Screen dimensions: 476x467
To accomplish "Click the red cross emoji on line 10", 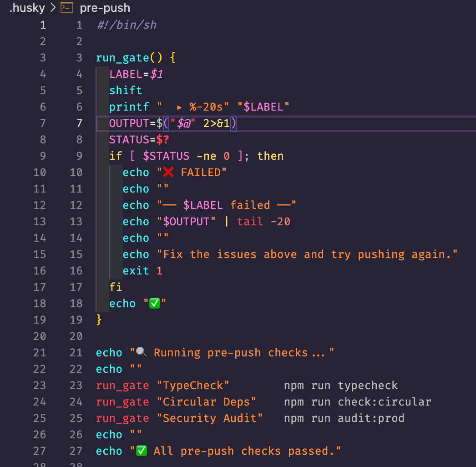I will (x=168, y=173).
